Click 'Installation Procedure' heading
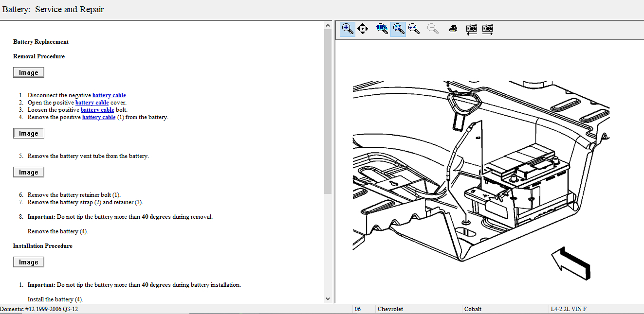This screenshot has height=314, width=644. click(43, 246)
